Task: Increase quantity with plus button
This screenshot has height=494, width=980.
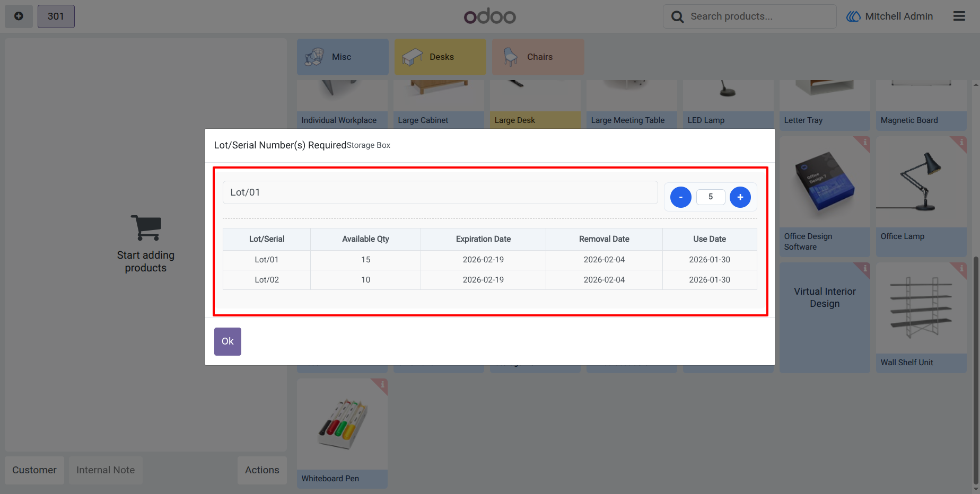Action: click(740, 197)
